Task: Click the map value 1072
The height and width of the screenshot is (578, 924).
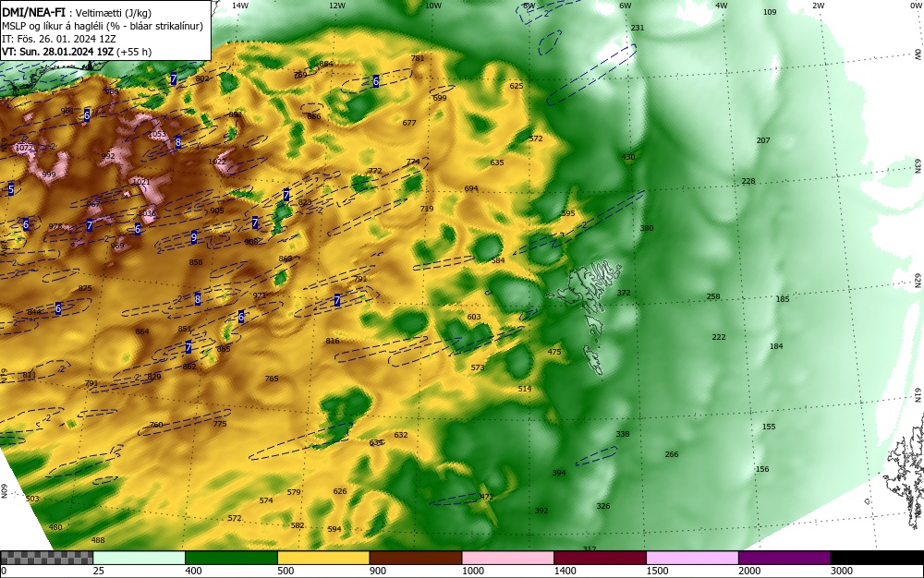Action: pos(24,148)
